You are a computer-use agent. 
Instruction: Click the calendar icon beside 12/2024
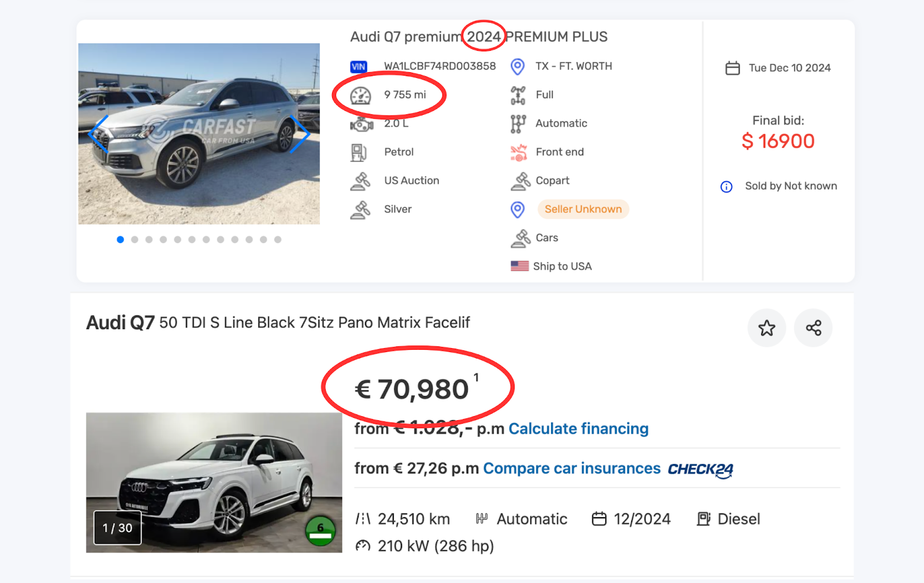(x=599, y=519)
